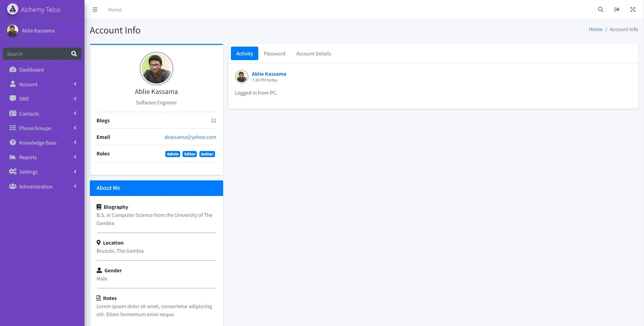Click the Settings gears icon
644x326 pixels.
tap(13, 172)
